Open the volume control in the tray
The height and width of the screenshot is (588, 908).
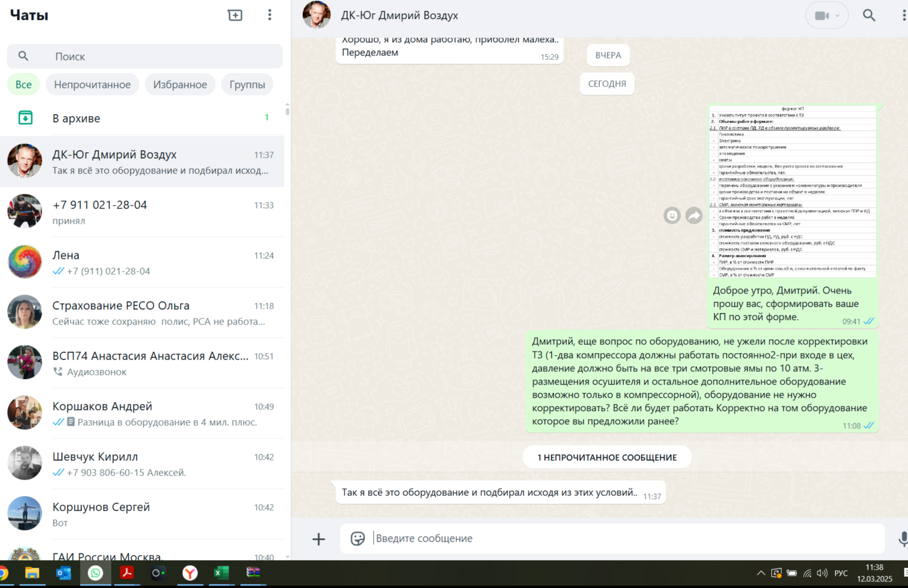822,573
